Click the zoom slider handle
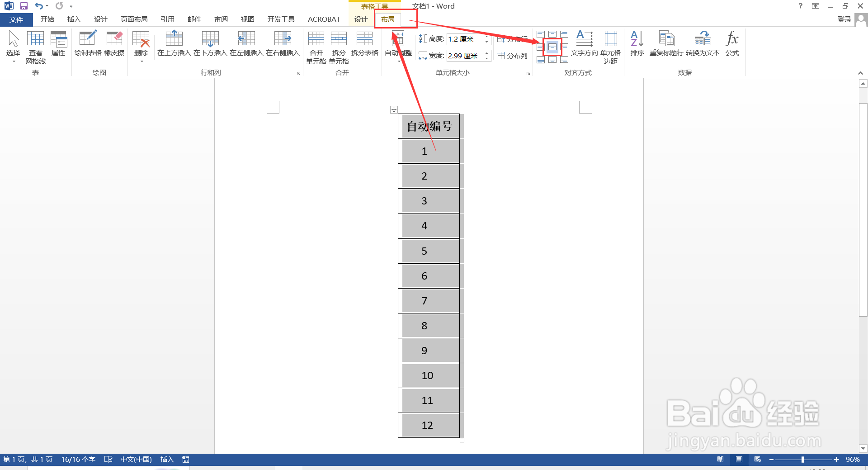This screenshot has width=868, height=470. [x=802, y=459]
